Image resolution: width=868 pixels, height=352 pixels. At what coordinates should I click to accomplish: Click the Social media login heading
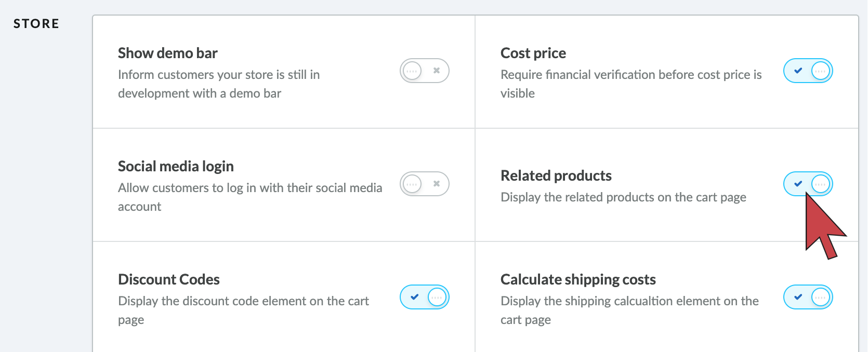pos(176,166)
